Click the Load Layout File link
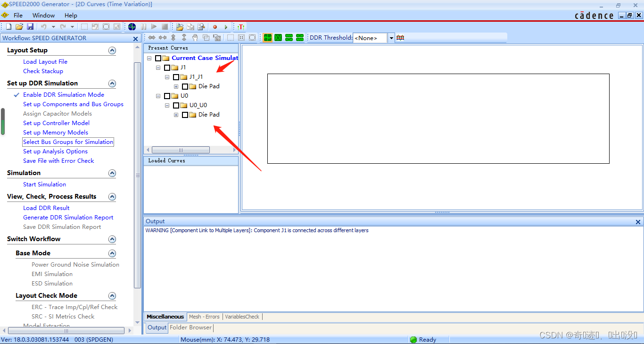The width and height of the screenshot is (644, 344). 45,62
